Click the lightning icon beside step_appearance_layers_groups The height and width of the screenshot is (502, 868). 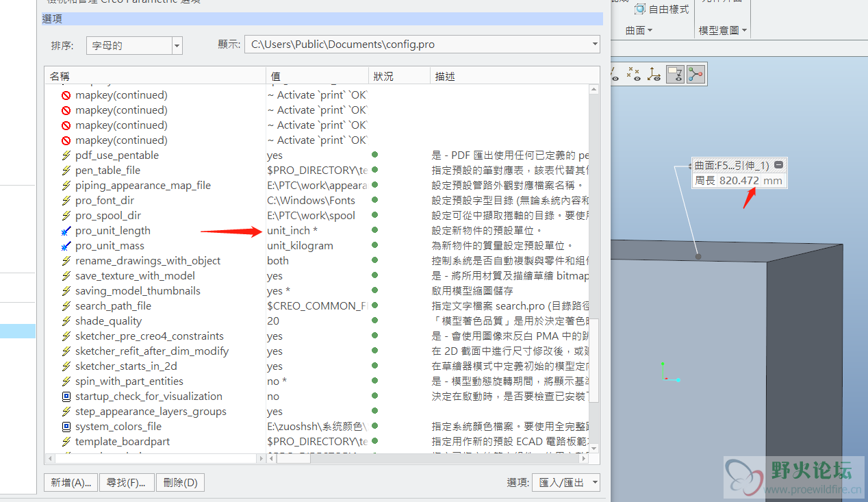[66, 412]
